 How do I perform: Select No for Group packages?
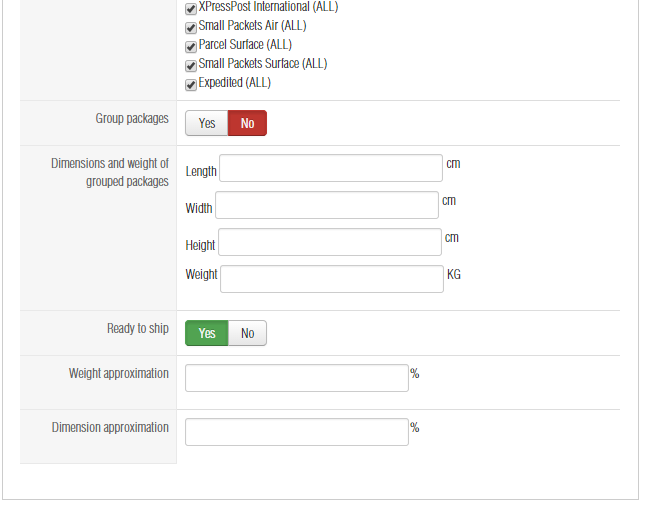click(x=247, y=123)
